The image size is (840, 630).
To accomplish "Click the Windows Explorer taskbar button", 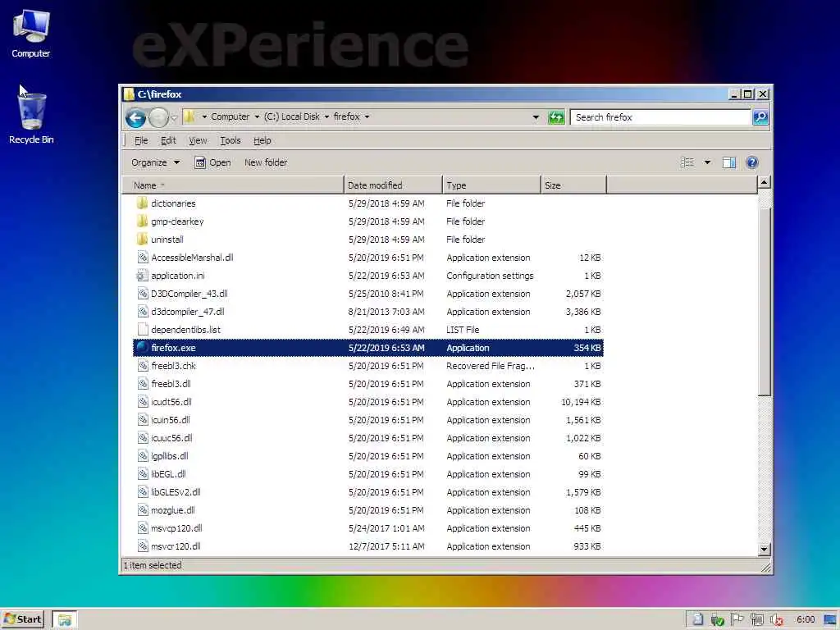I will click(x=65, y=619).
